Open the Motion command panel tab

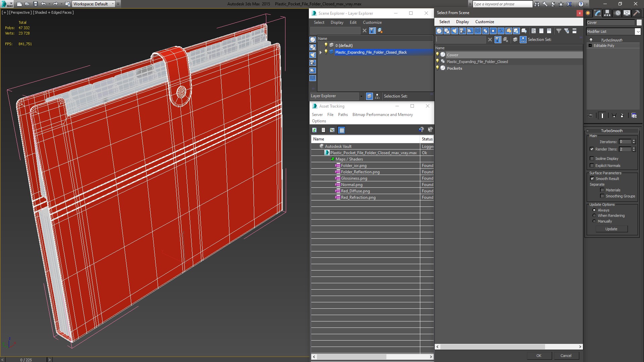pos(617,13)
